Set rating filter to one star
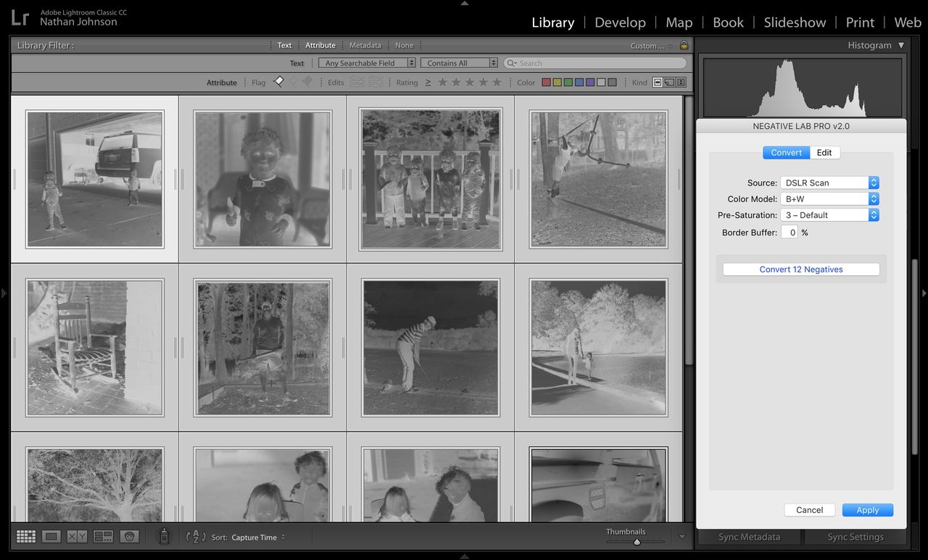 point(442,82)
